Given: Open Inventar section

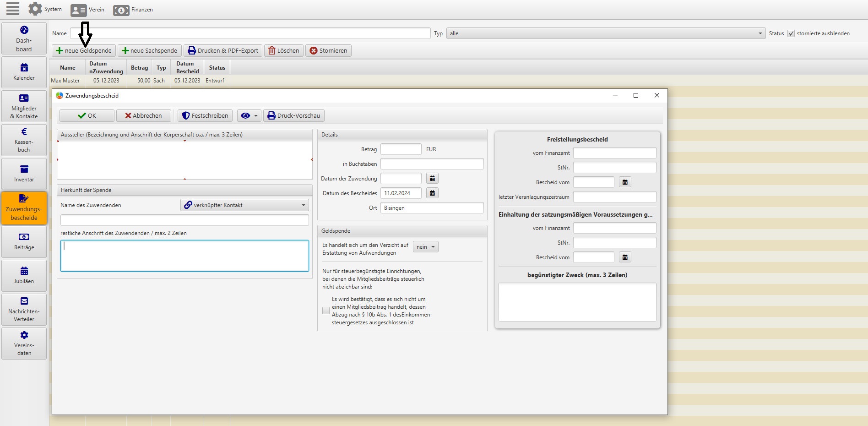Looking at the screenshot, I should click(x=24, y=174).
